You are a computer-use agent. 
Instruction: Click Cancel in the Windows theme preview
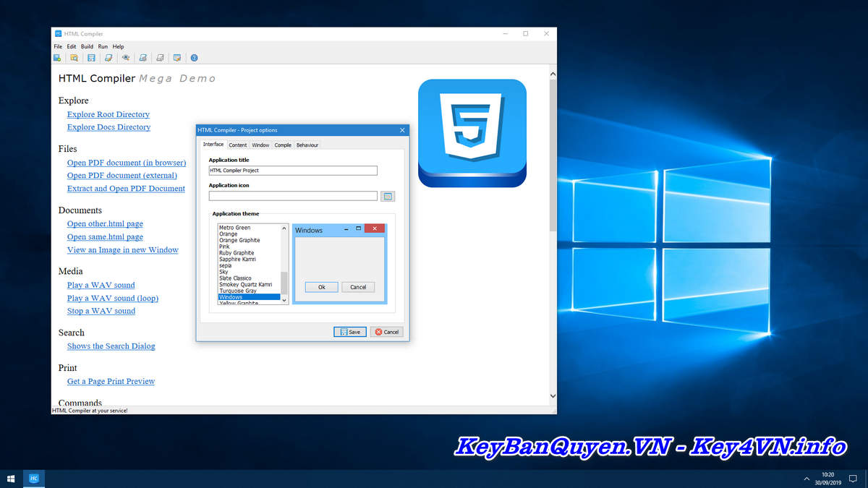click(358, 287)
